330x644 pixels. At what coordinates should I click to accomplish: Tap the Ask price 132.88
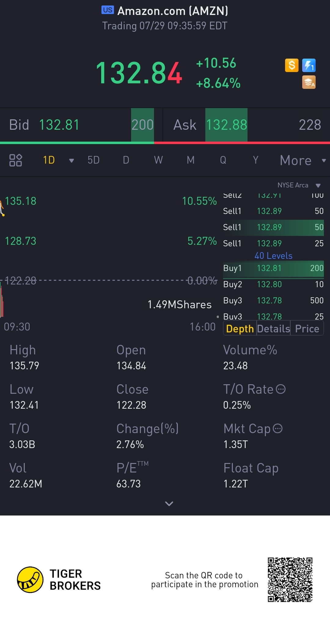pos(226,125)
